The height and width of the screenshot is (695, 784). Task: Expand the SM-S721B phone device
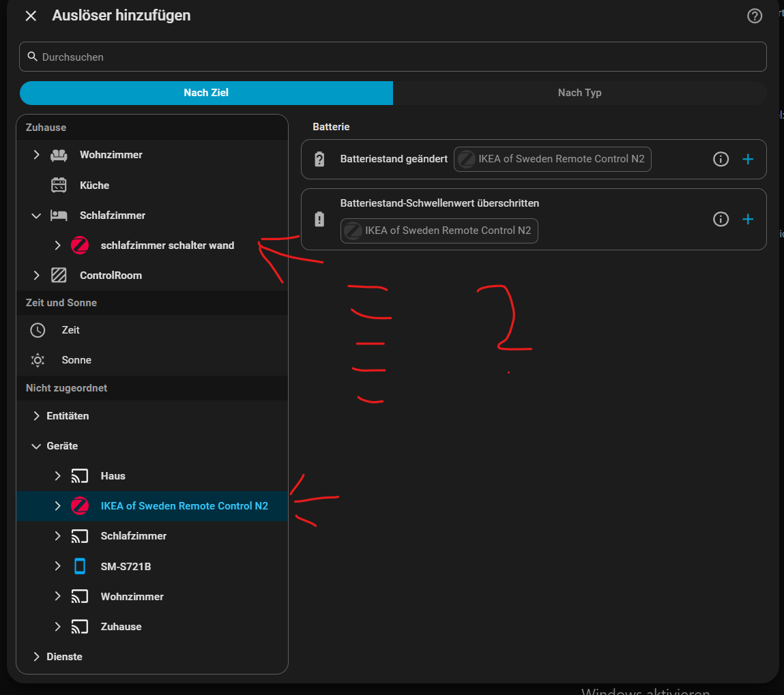pyautogui.click(x=57, y=566)
